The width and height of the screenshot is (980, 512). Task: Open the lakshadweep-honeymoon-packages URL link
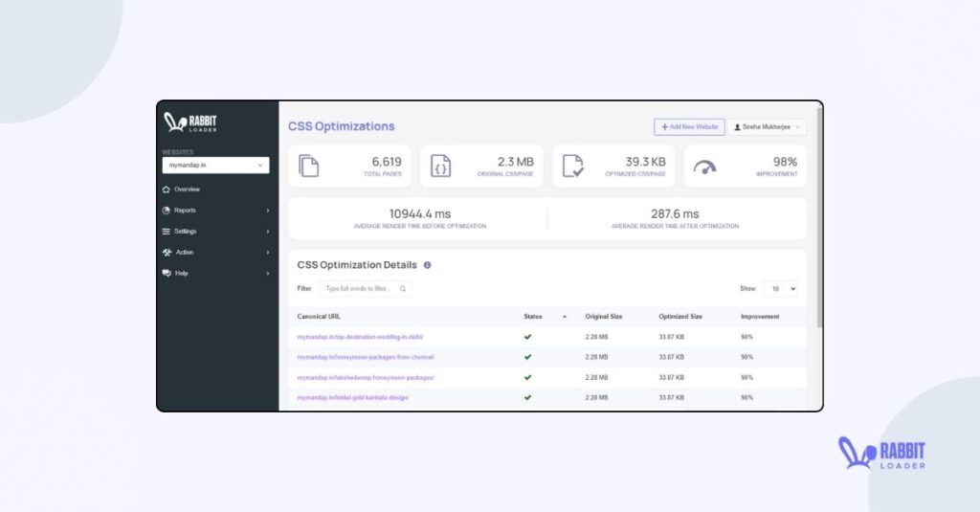point(366,378)
